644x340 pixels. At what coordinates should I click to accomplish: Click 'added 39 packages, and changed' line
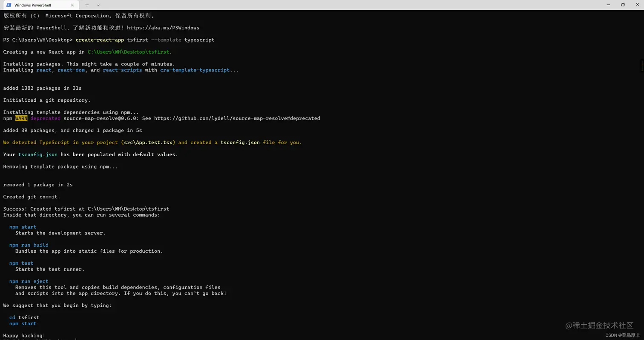pyautogui.click(x=72, y=131)
